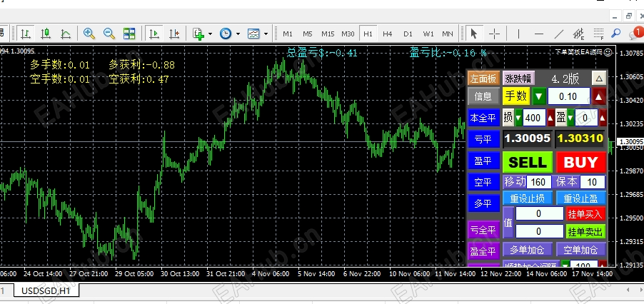Select the H4 timeframe
644x304 pixels.
click(387, 34)
